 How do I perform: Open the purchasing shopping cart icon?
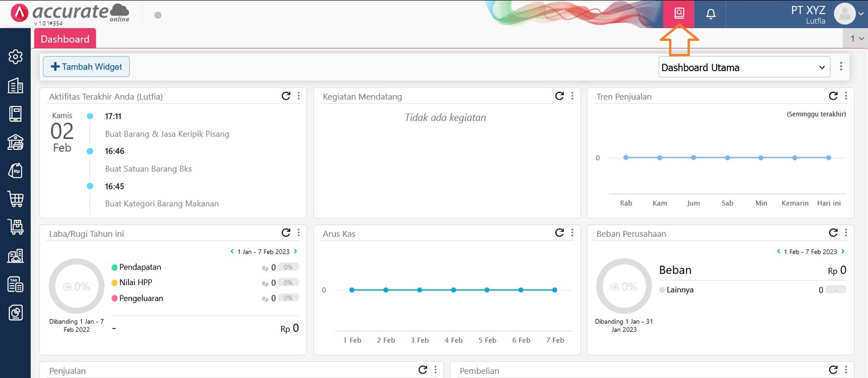click(15, 199)
